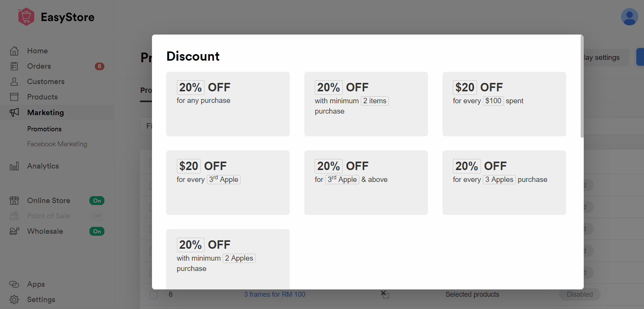Open the Analytics bar chart icon

[x=14, y=166]
